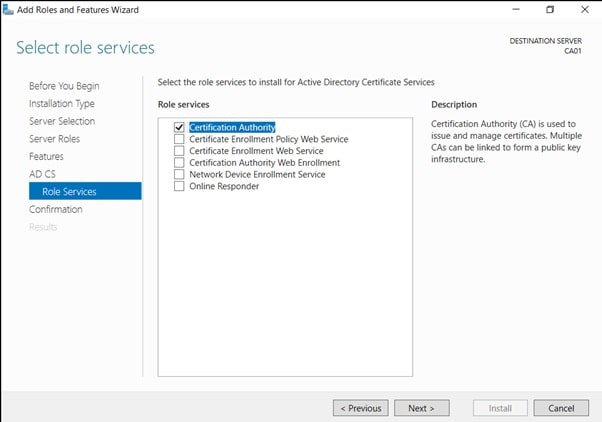Open the Features step
The width and height of the screenshot is (602, 422).
pyautogui.click(x=46, y=157)
